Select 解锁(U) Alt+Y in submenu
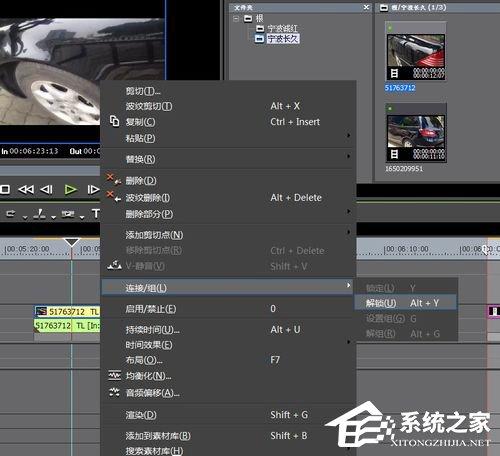 pos(406,303)
